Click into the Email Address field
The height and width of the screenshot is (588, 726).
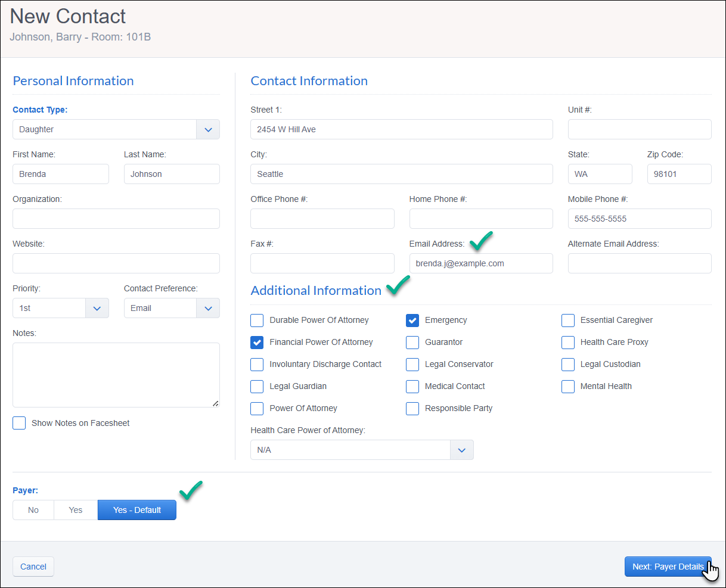point(481,263)
